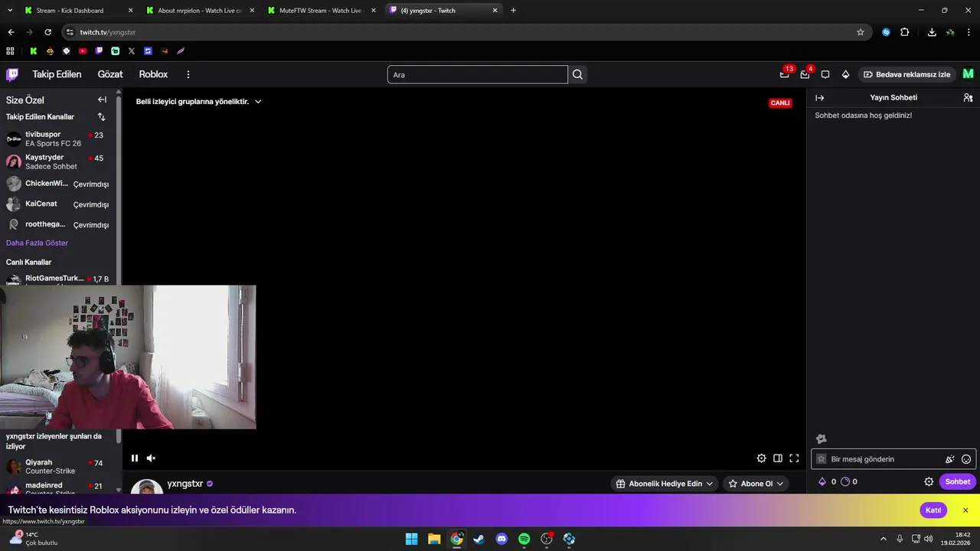
Task: Open KaiCenat offline channel
Action: (58, 204)
